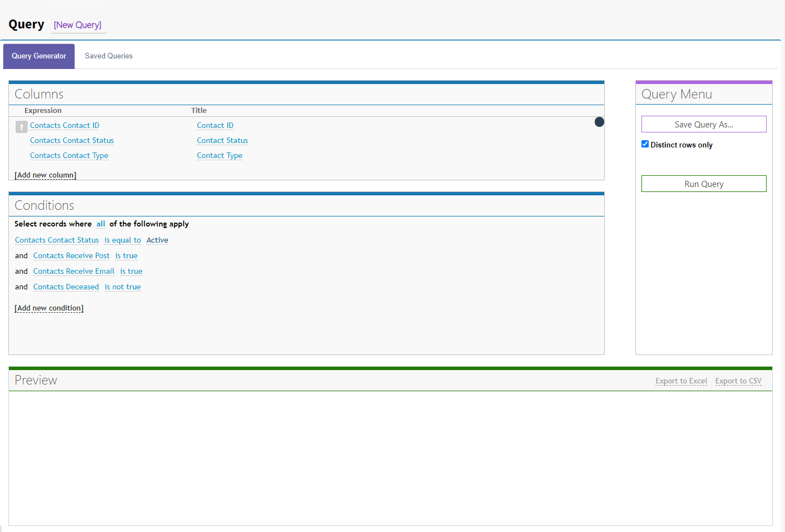Add new column link
Image resolution: width=785 pixels, height=532 pixels.
coord(45,175)
